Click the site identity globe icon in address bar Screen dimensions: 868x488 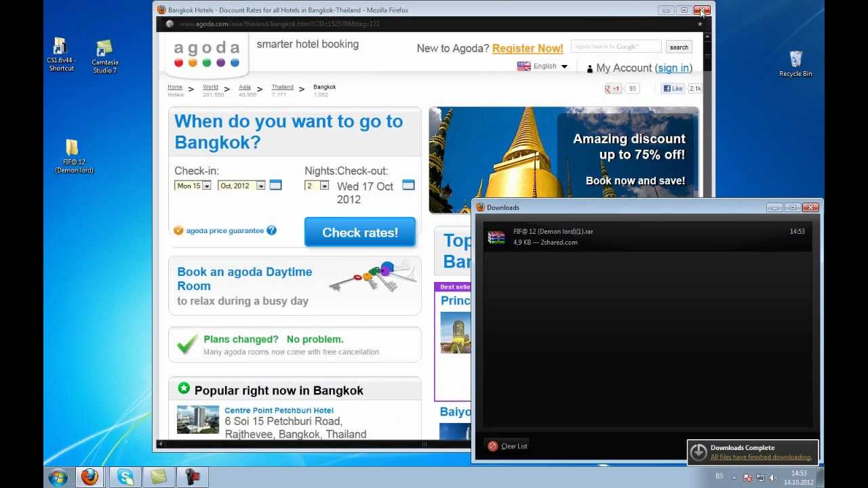pyautogui.click(x=170, y=24)
